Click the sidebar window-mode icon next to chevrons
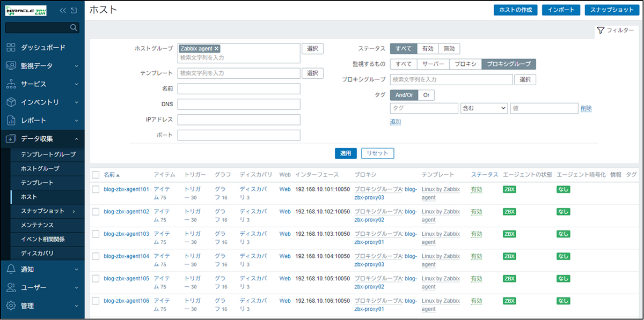The image size is (644, 320). [x=74, y=10]
